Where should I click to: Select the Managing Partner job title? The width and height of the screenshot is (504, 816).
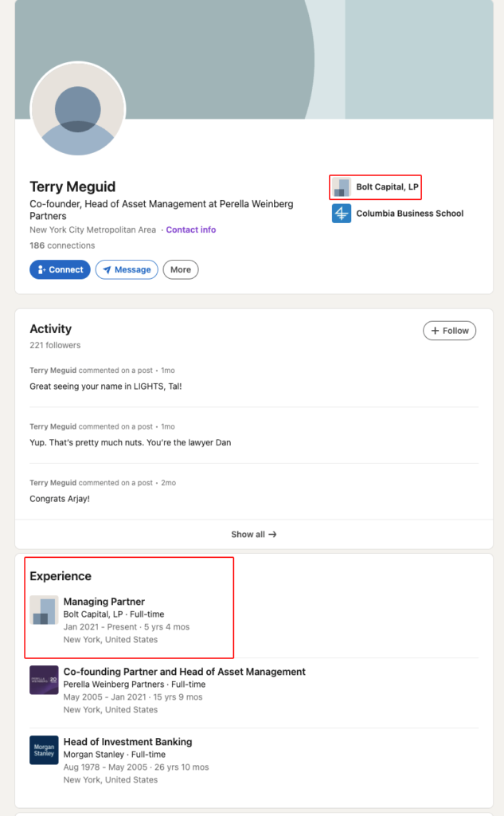[x=104, y=602]
